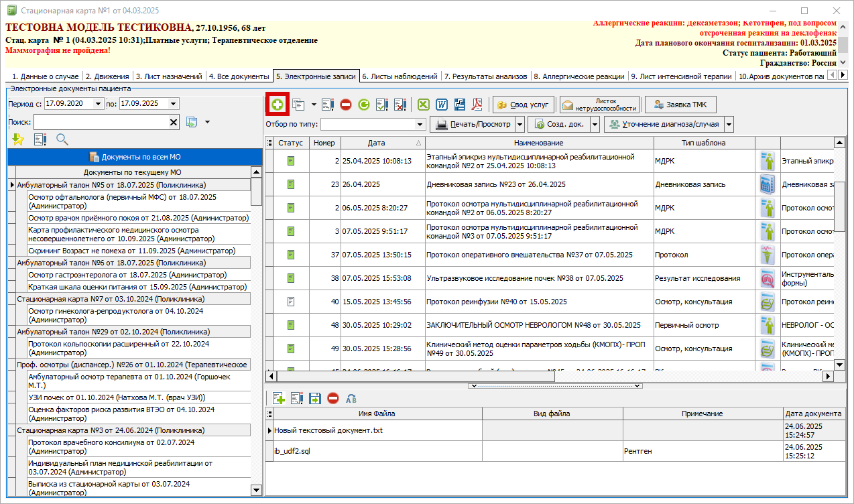Export to Word via blue W icon

click(x=442, y=105)
